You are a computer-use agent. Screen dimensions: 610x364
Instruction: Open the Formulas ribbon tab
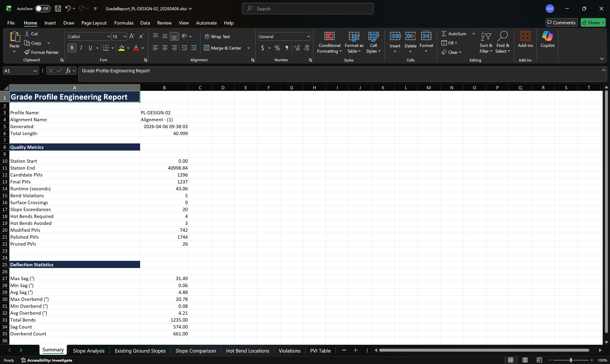[x=124, y=23]
